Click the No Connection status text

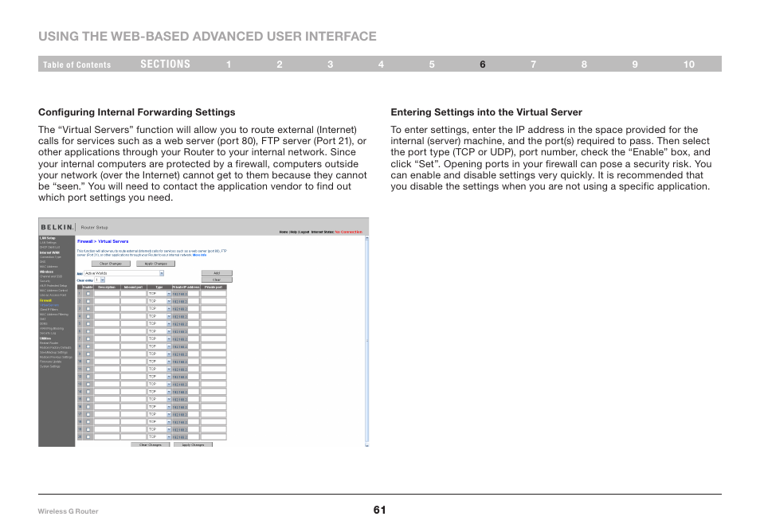pos(348,232)
